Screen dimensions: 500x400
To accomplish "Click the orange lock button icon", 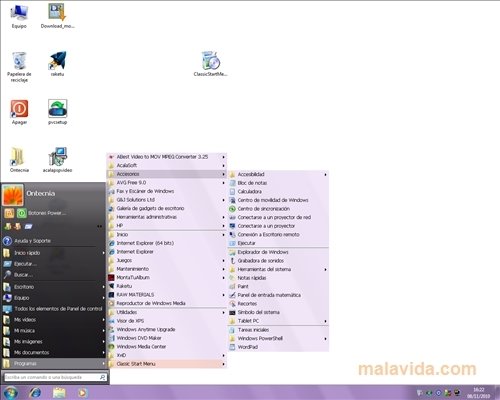I will [9, 213].
